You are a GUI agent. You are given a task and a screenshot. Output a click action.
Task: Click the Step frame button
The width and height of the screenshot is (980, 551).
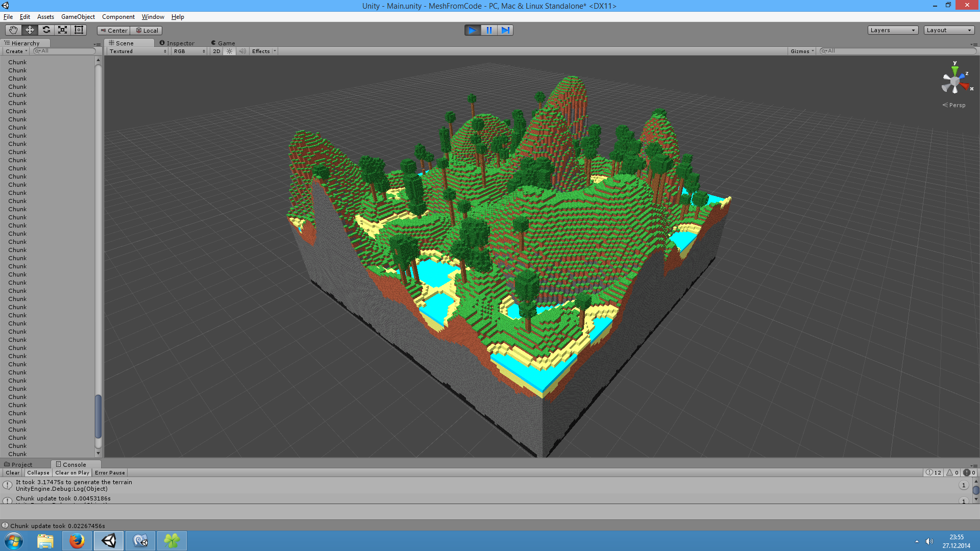point(505,30)
